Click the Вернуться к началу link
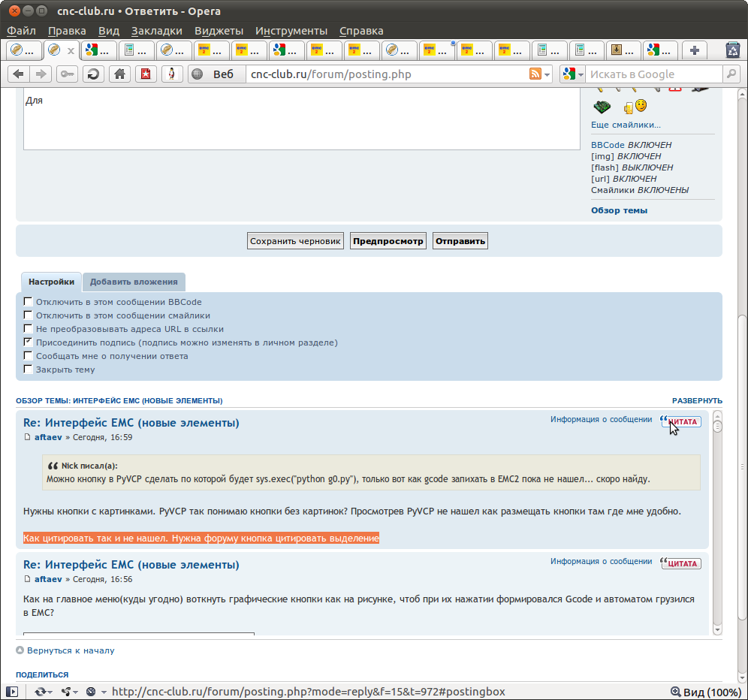Screen dimensions: 748x700 (x=71, y=650)
